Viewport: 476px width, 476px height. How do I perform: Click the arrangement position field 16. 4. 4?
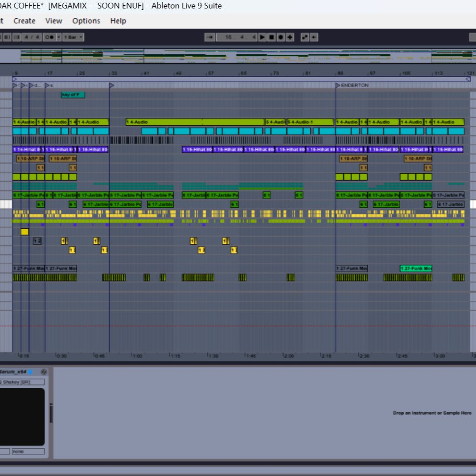237,37
